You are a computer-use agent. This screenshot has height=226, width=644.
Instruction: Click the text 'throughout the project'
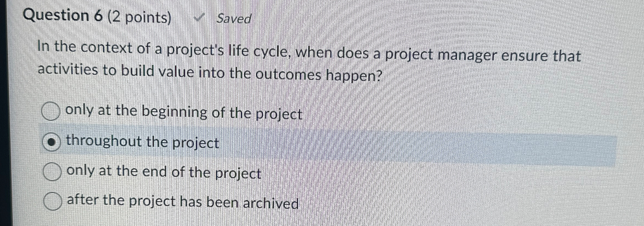(142, 142)
